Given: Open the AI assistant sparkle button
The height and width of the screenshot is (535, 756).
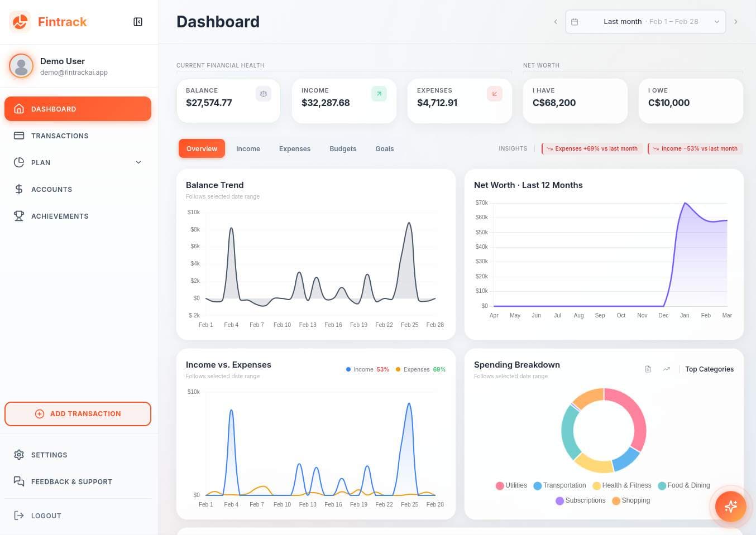Looking at the screenshot, I should [x=730, y=507].
